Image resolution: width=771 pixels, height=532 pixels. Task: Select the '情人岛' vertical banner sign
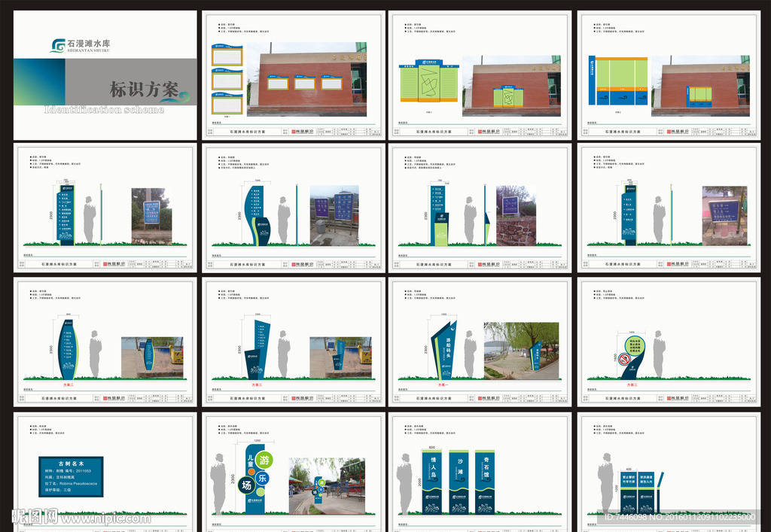432,482
